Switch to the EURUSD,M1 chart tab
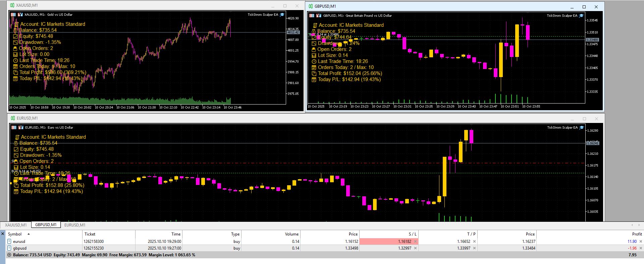644x264 pixels. (75, 225)
